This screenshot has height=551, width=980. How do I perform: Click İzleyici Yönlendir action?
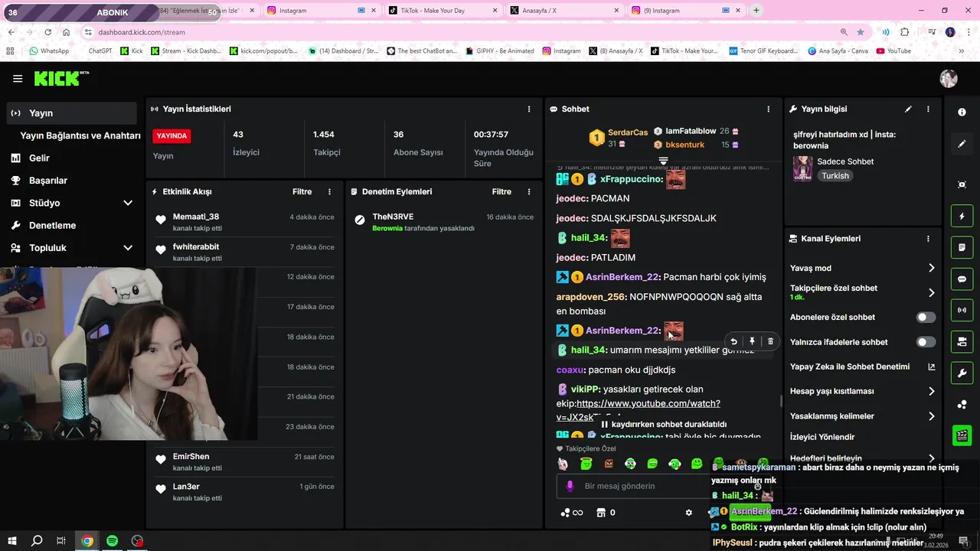coord(822,437)
